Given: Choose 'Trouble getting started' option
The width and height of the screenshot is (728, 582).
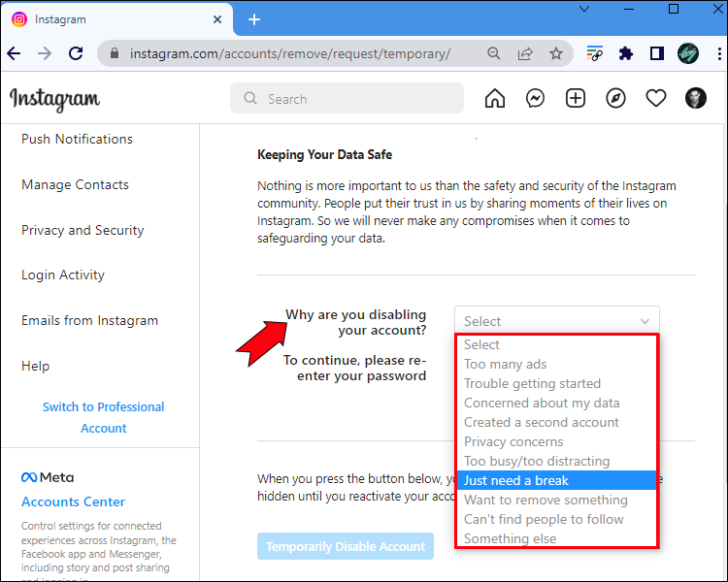Looking at the screenshot, I should (556, 384).
